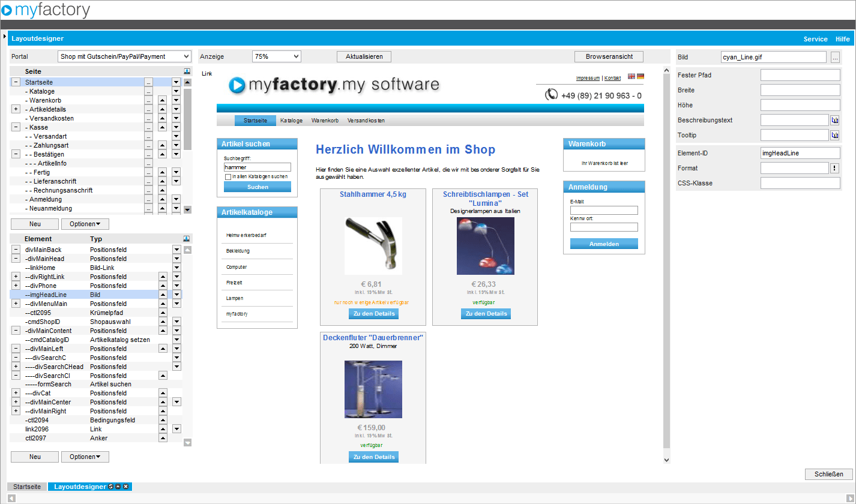Browse for image via Bild ellipsis button
Image resolution: width=856 pixels, height=504 pixels.
(836, 57)
